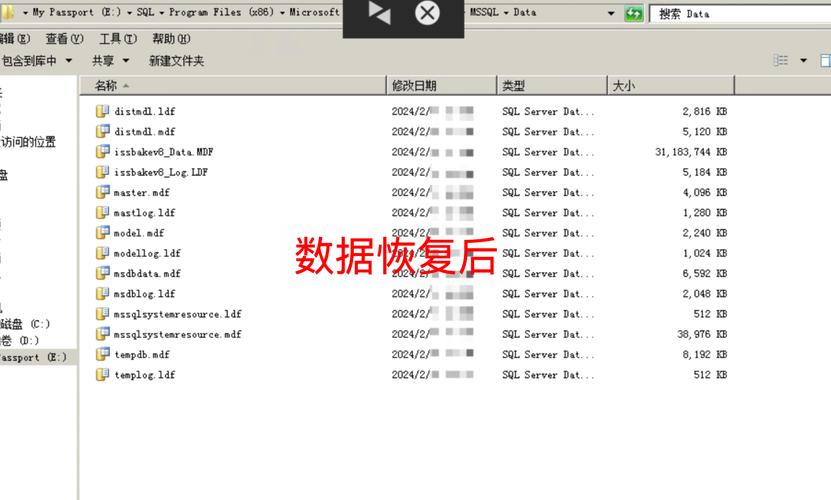
Task: Click the 2,816 KB size value
Action: (704, 111)
